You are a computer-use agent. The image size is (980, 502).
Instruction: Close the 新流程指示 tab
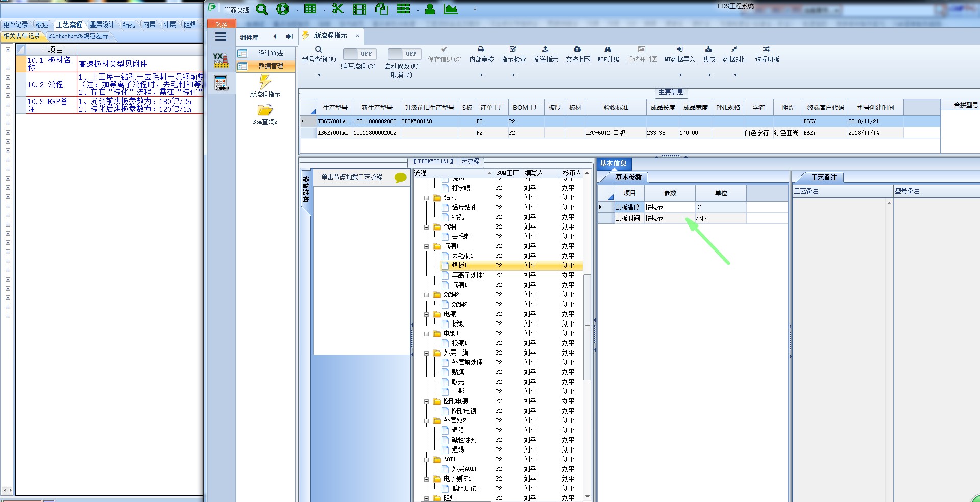[357, 36]
